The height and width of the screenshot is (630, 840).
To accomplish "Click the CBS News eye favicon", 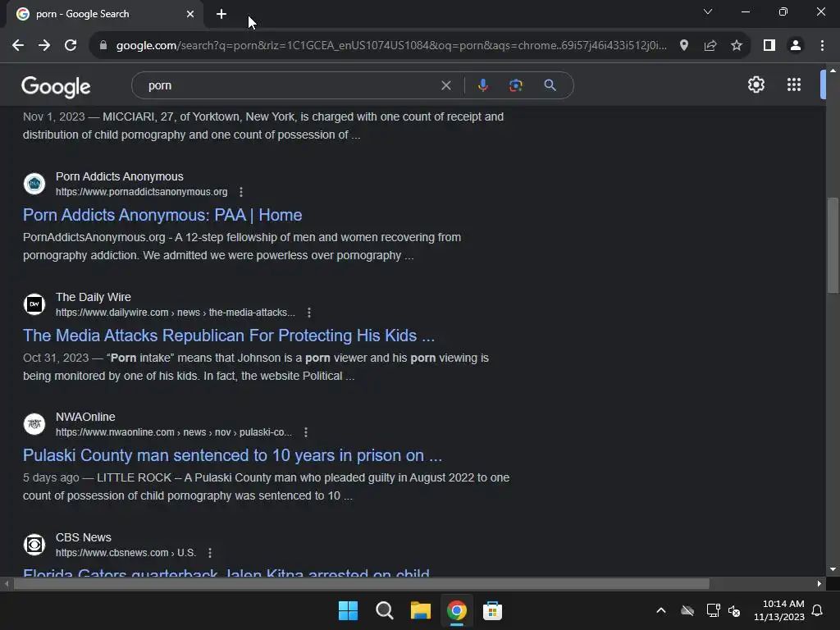I will click(34, 545).
